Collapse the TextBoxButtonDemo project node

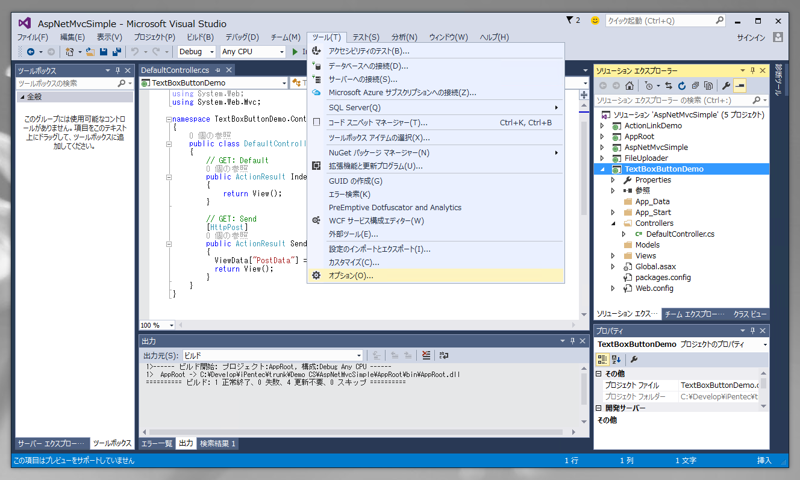[x=602, y=169]
